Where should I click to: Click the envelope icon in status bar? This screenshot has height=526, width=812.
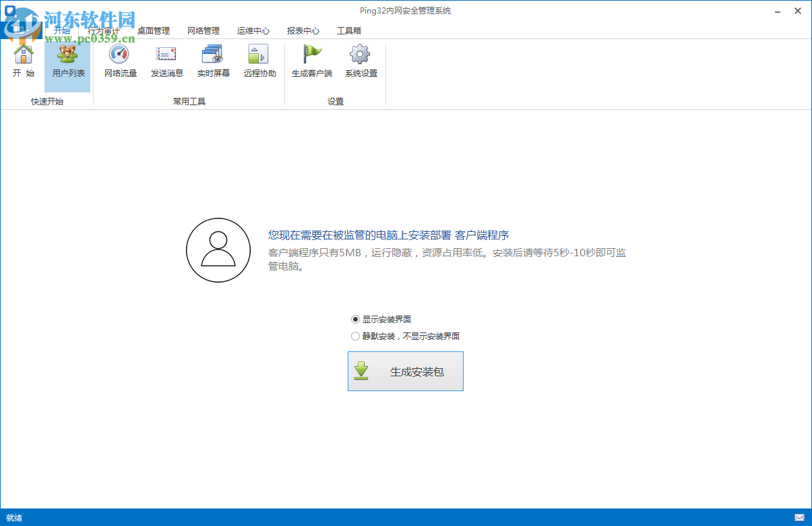point(799,517)
